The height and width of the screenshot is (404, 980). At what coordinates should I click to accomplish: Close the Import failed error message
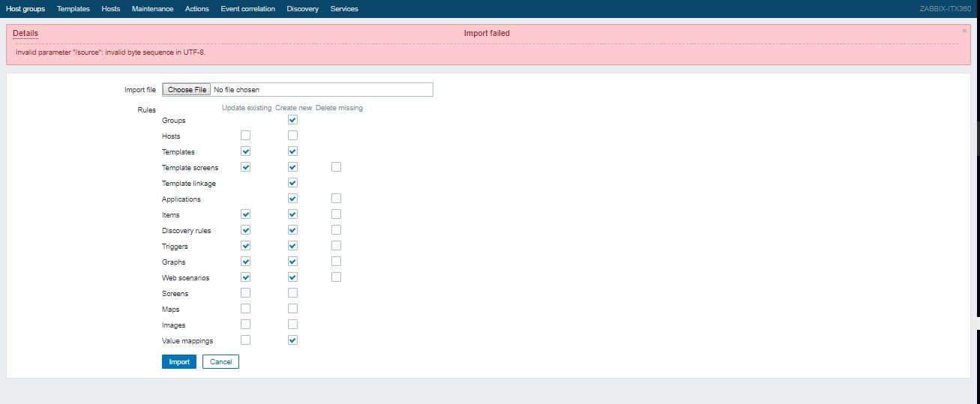point(964,31)
